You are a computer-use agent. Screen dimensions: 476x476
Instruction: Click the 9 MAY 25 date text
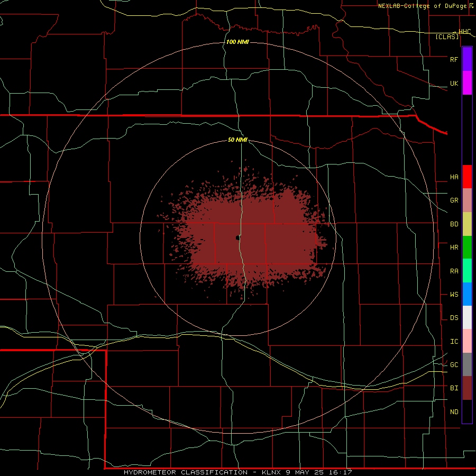[304, 472]
